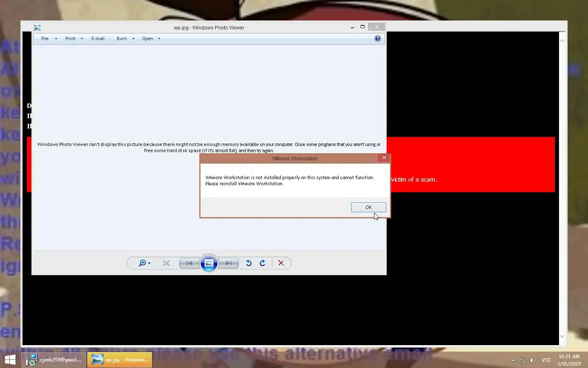Choose E-mail in Photo Viewer toolbar
Image resolution: width=588 pixels, height=368 pixels.
[98, 38]
